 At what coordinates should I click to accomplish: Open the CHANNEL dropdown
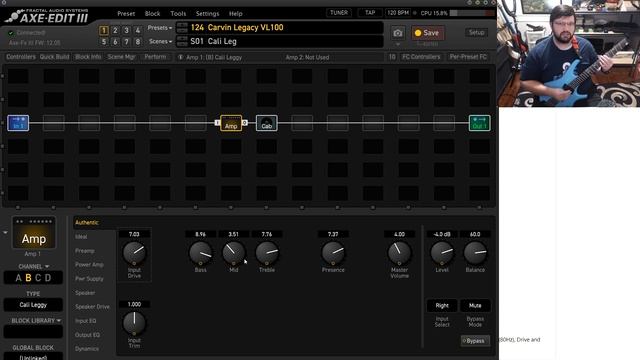click(x=33, y=267)
